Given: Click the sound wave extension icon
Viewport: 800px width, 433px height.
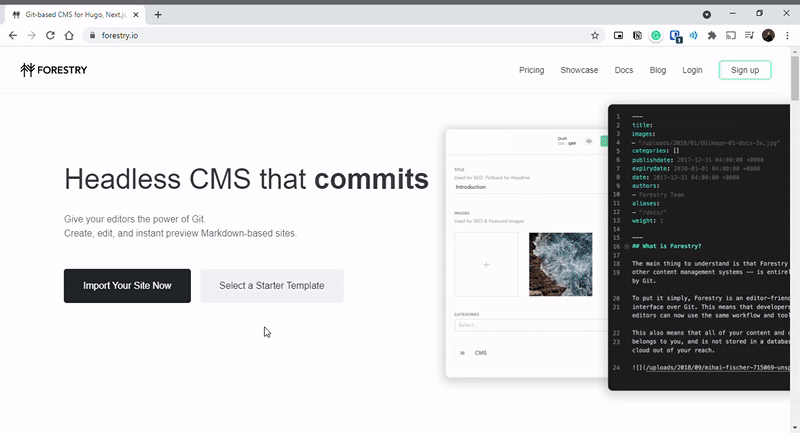Looking at the screenshot, I should click(693, 35).
